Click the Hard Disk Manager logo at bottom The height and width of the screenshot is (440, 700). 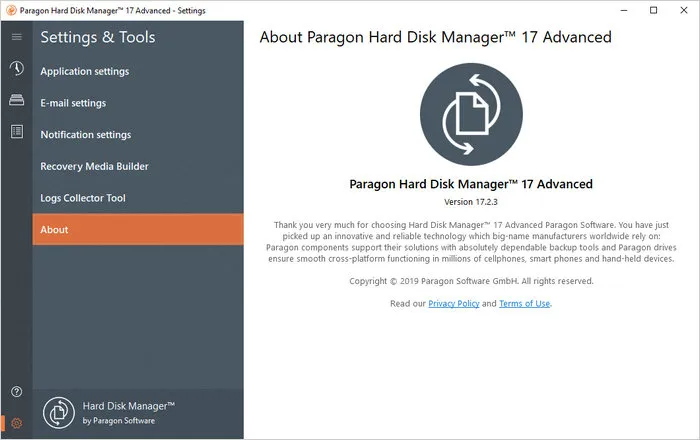[58, 413]
